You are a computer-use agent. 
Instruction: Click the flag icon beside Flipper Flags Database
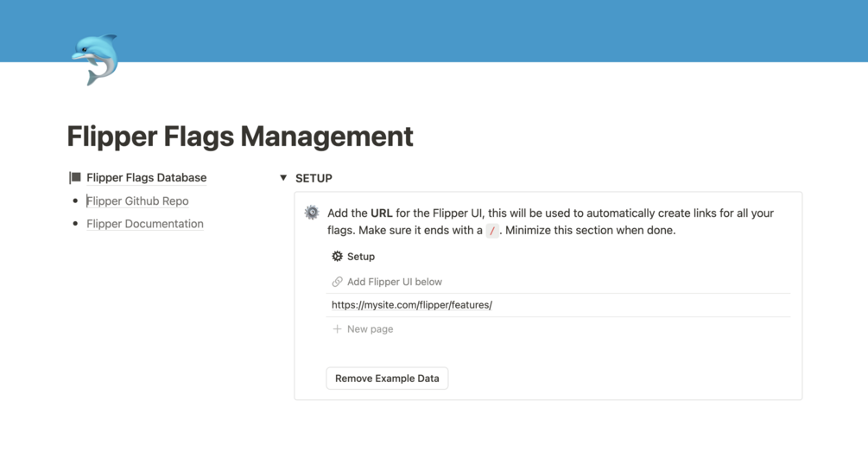(x=75, y=178)
